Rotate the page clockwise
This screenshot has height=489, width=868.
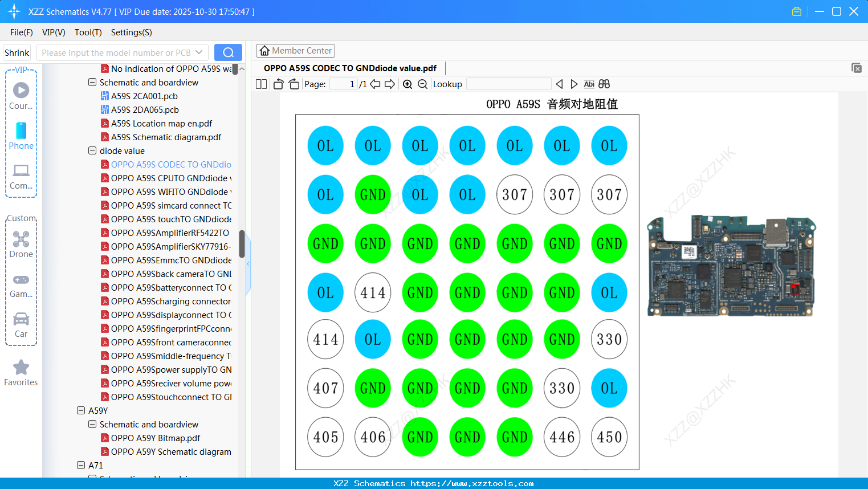pos(294,84)
